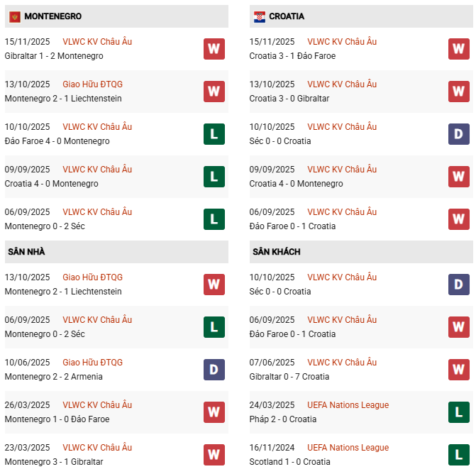Click the Montenegro 3 - 1 Gibraltar score text
This screenshot has height=474, width=476.
click(54, 462)
